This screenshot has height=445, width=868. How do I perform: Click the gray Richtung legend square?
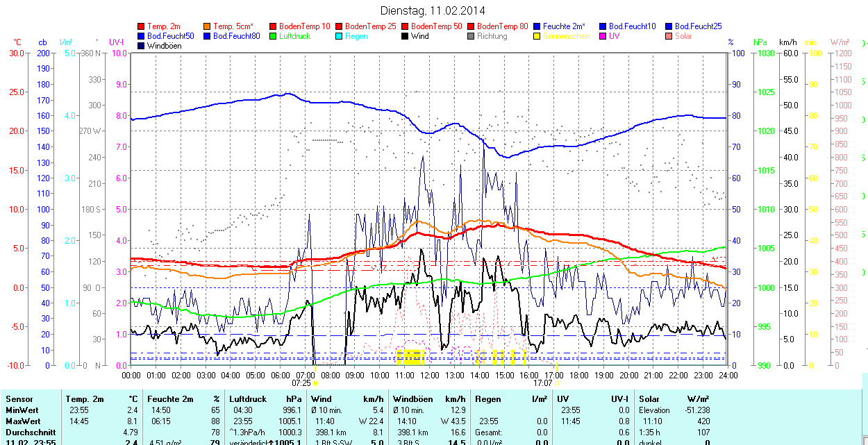(x=471, y=36)
